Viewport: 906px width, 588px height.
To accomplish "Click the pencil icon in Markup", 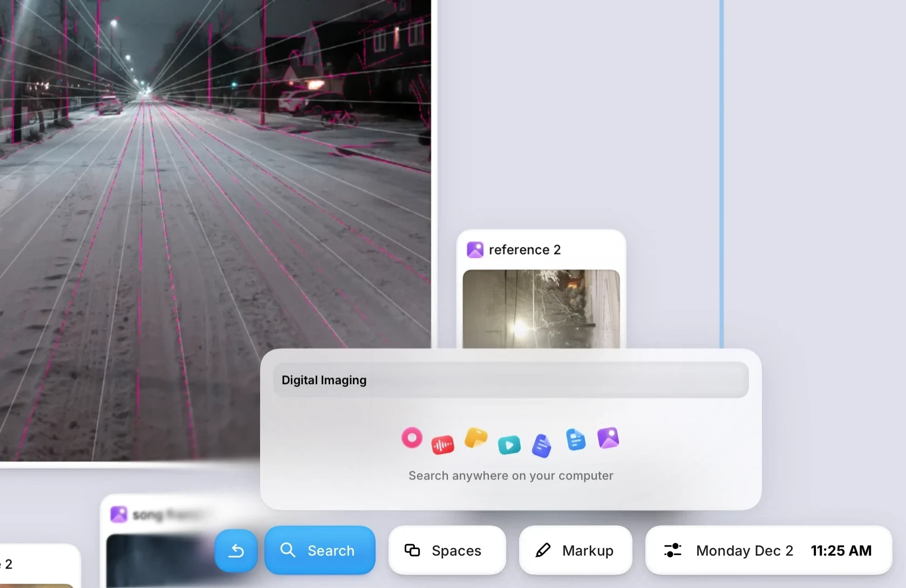I will click(543, 550).
